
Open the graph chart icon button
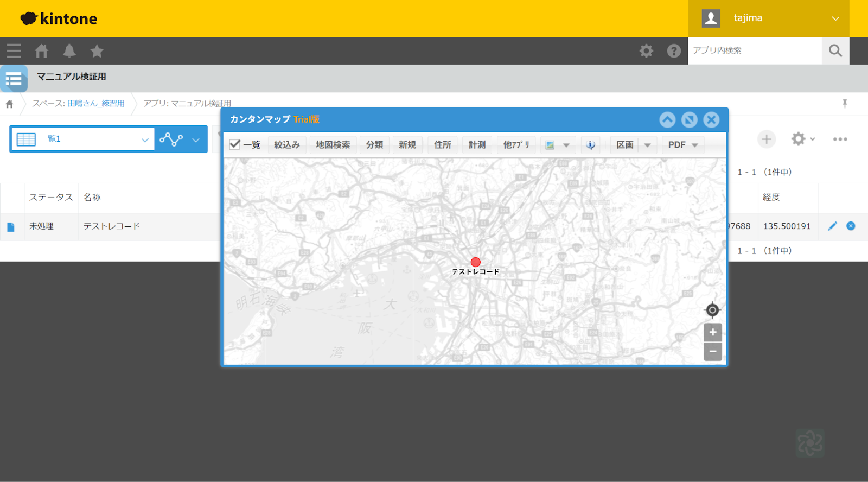pos(171,139)
